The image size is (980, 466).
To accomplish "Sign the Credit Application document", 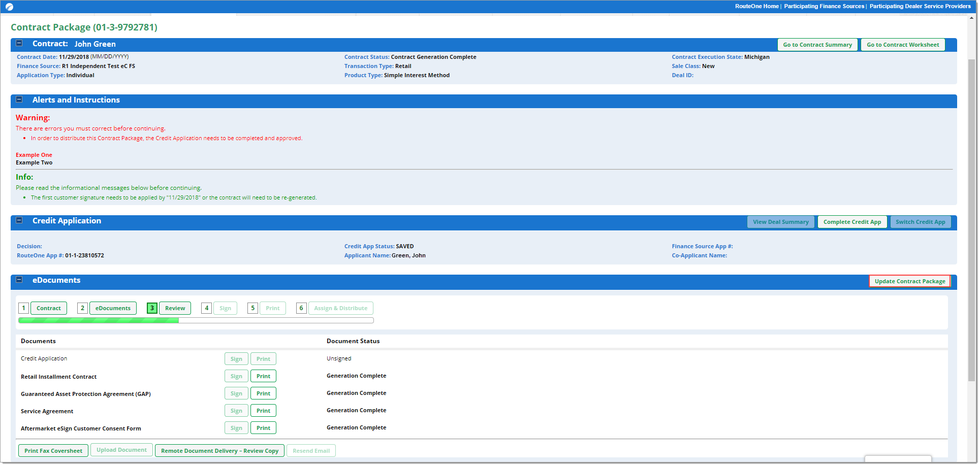I will pyautogui.click(x=236, y=359).
